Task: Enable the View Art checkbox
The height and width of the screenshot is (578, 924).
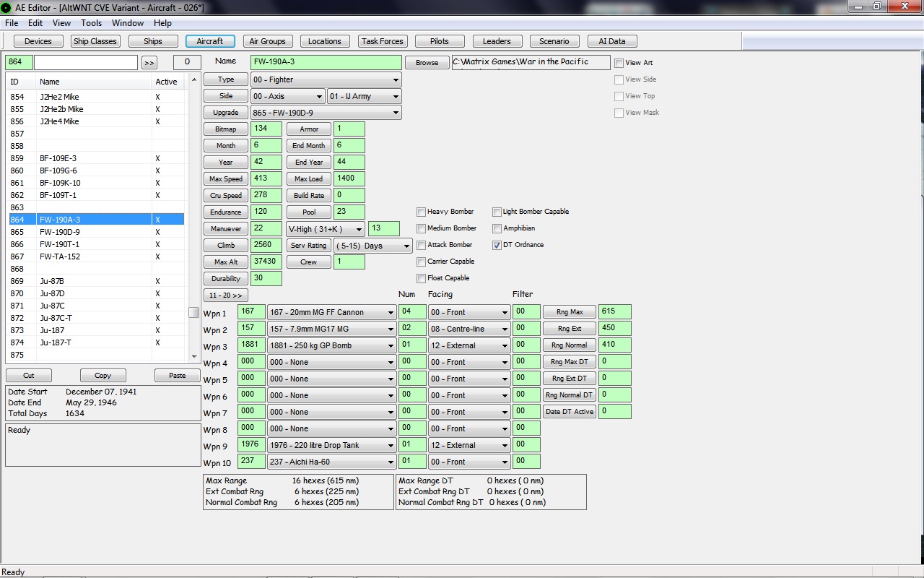Action: 619,63
